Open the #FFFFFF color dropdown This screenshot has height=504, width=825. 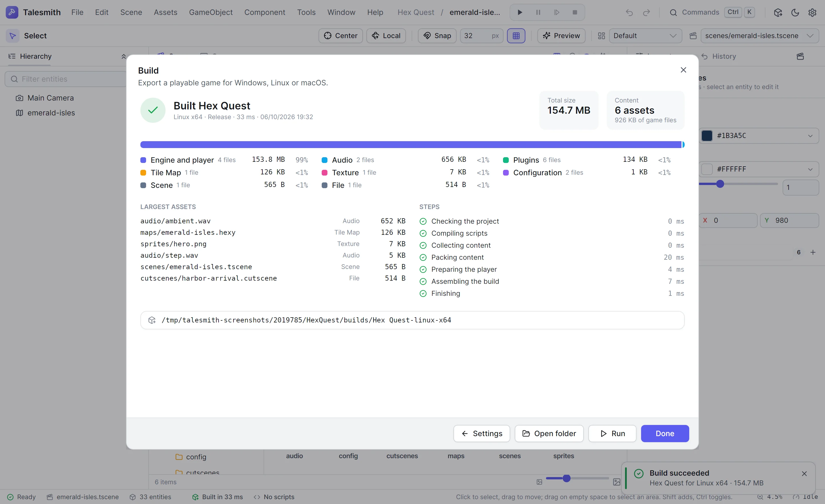pos(759,169)
